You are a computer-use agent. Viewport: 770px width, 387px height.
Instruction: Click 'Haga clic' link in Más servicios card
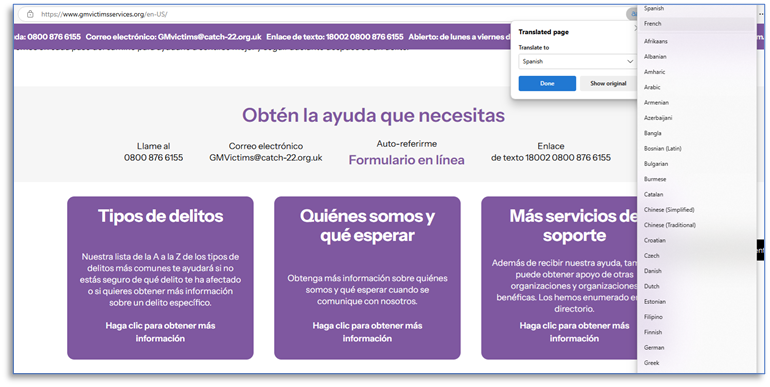click(575, 332)
